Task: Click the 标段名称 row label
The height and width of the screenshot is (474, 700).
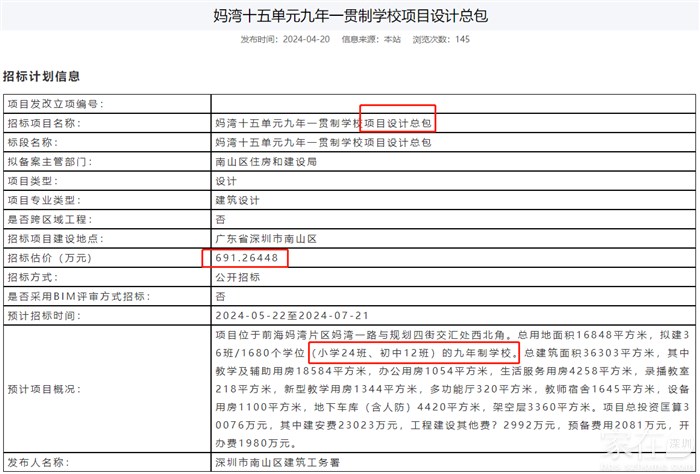Action: 32,142
